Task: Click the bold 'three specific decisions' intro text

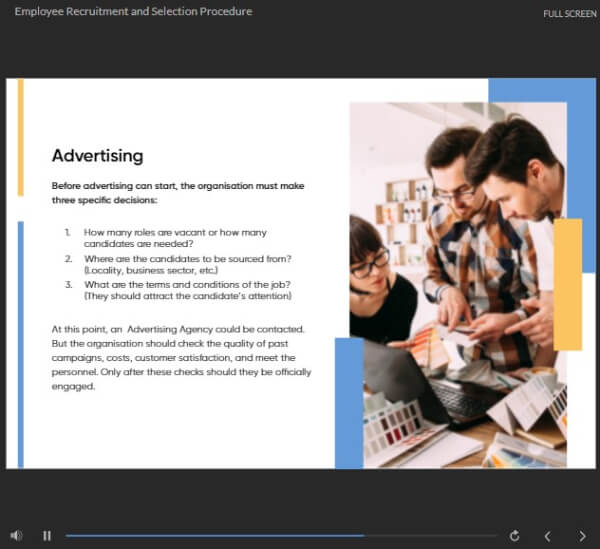Action: pos(178,193)
